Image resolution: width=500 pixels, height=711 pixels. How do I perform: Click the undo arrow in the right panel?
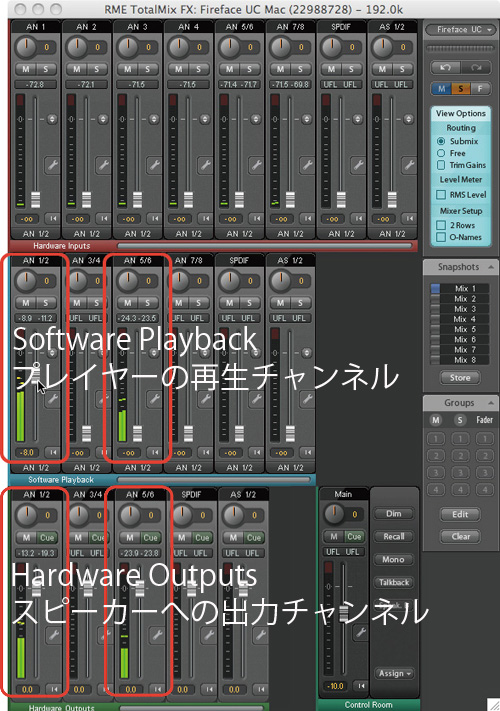(x=445, y=68)
